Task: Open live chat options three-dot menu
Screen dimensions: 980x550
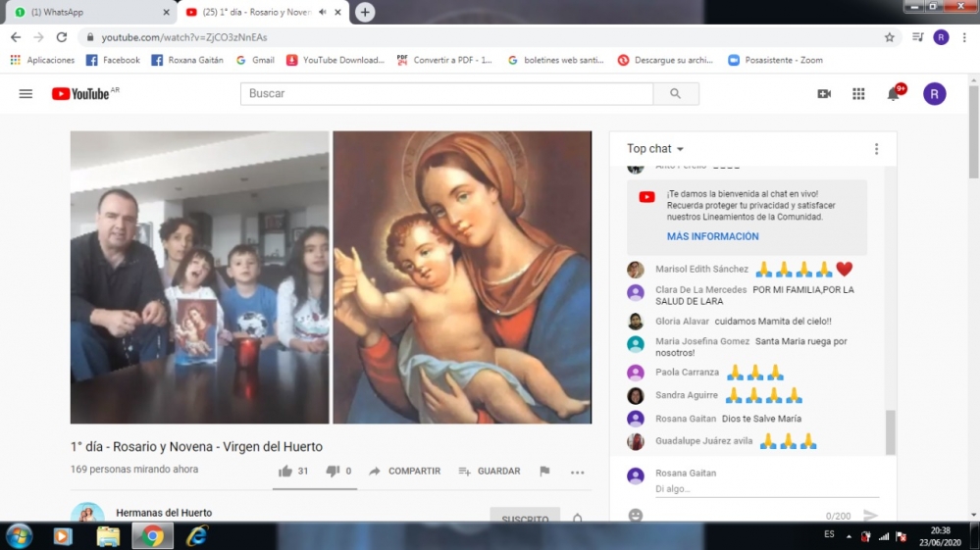Action: [x=876, y=149]
